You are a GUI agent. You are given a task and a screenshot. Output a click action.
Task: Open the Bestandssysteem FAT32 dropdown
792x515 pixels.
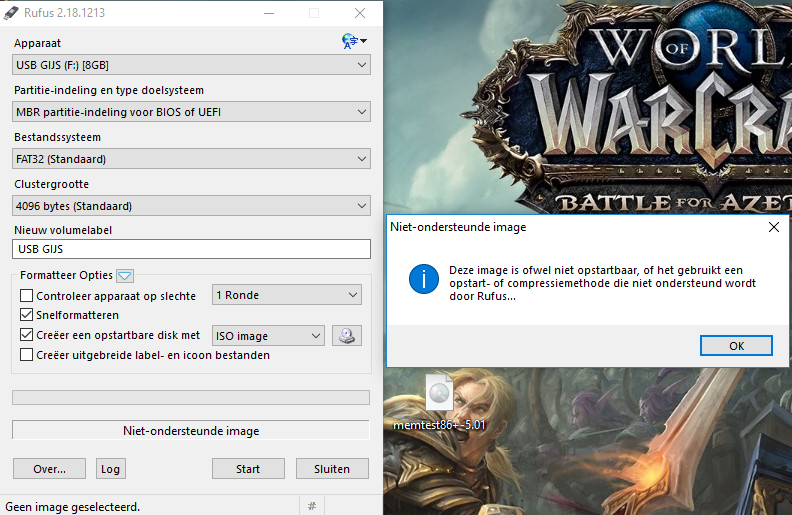(191, 159)
